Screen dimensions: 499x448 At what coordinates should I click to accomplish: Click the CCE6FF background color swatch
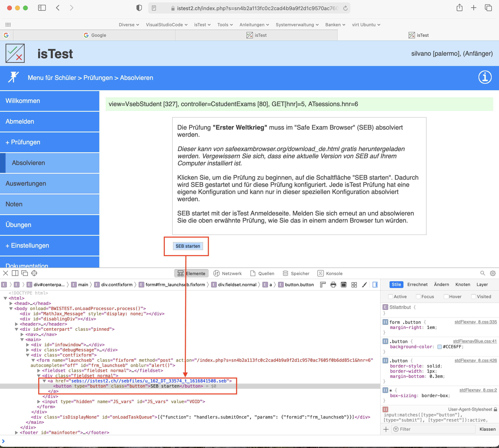coord(440,347)
